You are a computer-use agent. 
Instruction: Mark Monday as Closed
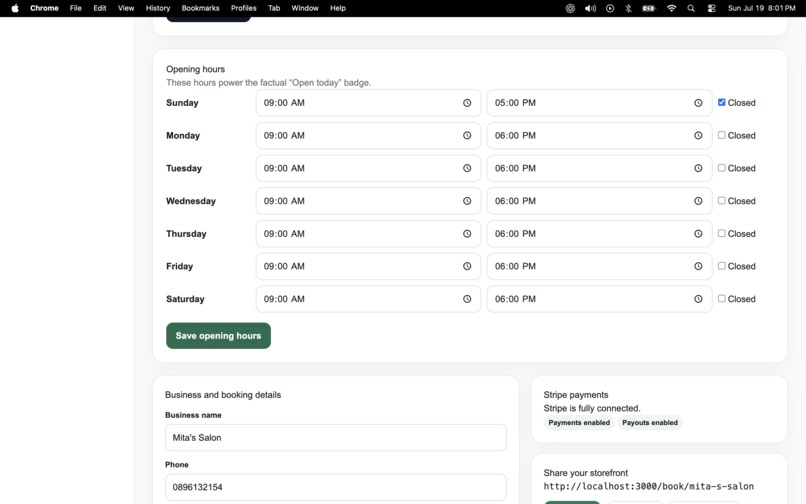pyautogui.click(x=722, y=135)
